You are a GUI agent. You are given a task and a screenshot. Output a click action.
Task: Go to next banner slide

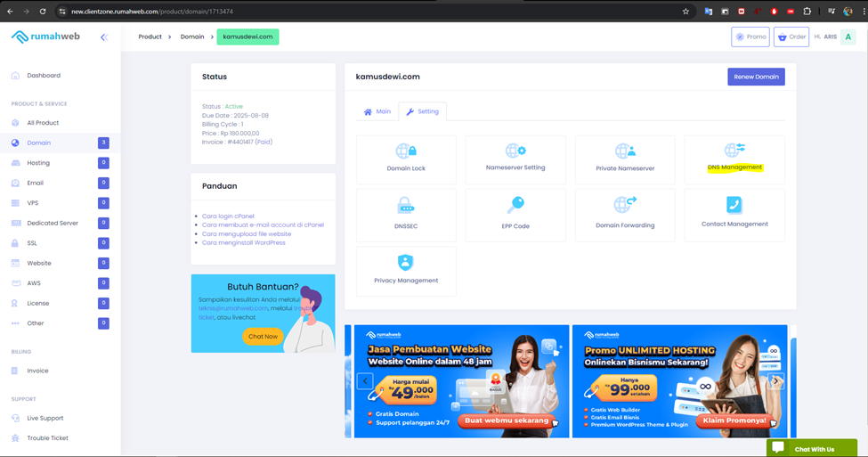pyautogui.click(x=775, y=381)
